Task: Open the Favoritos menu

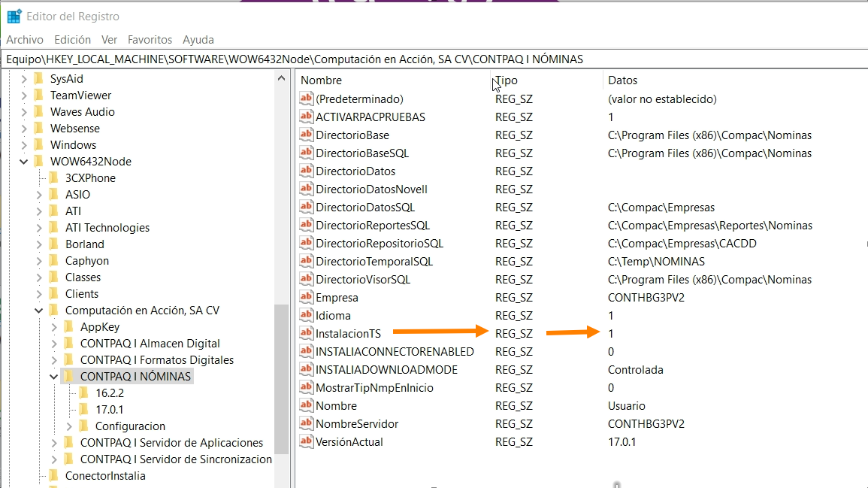Action: pyautogui.click(x=150, y=40)
